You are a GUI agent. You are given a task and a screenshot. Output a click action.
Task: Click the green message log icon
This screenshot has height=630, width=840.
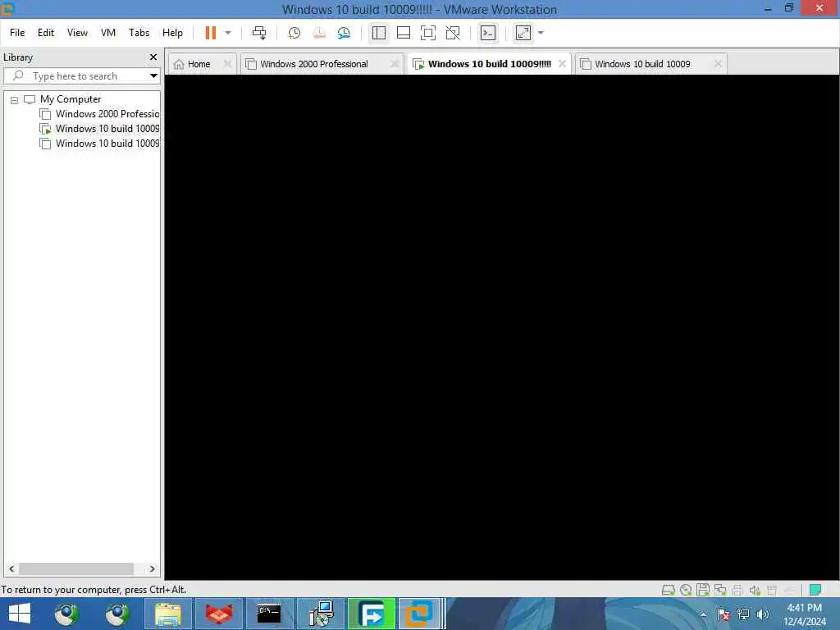tap(815, 591)
